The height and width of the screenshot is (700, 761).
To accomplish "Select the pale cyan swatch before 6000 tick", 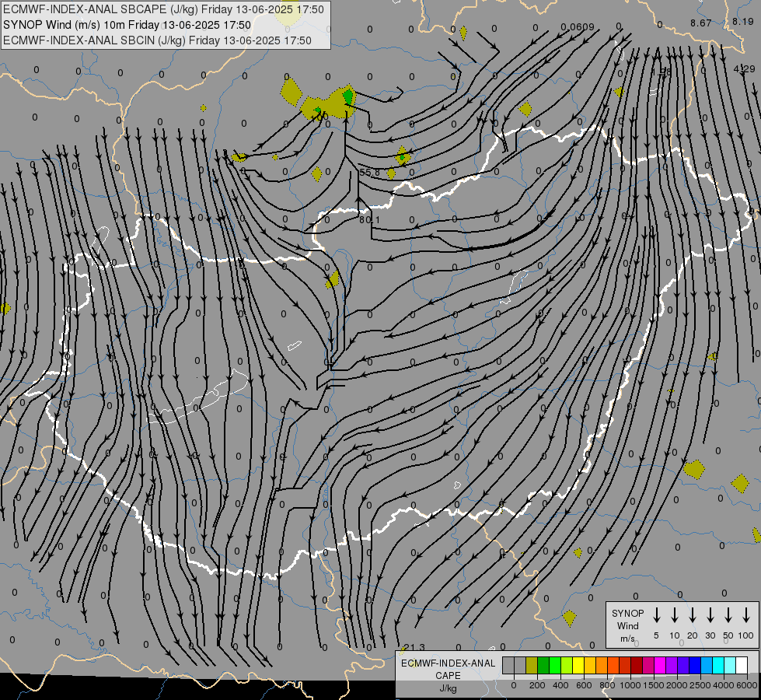I will [x=731, y=666].
